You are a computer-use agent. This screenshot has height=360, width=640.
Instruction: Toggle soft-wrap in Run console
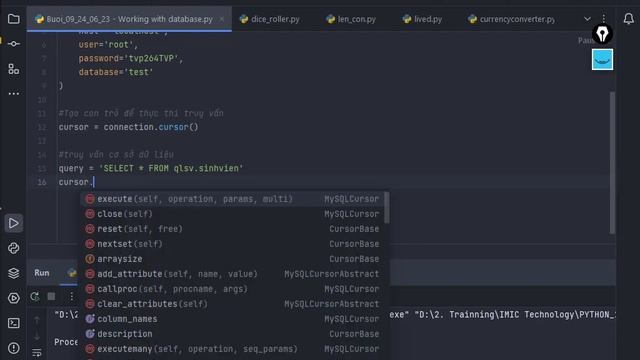coord(37,352)
